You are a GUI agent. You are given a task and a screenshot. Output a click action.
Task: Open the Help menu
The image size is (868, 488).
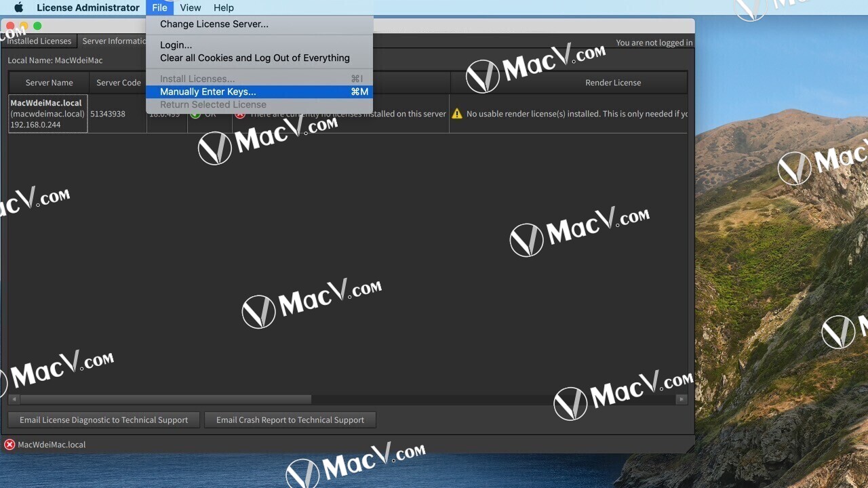pos(224,7)
